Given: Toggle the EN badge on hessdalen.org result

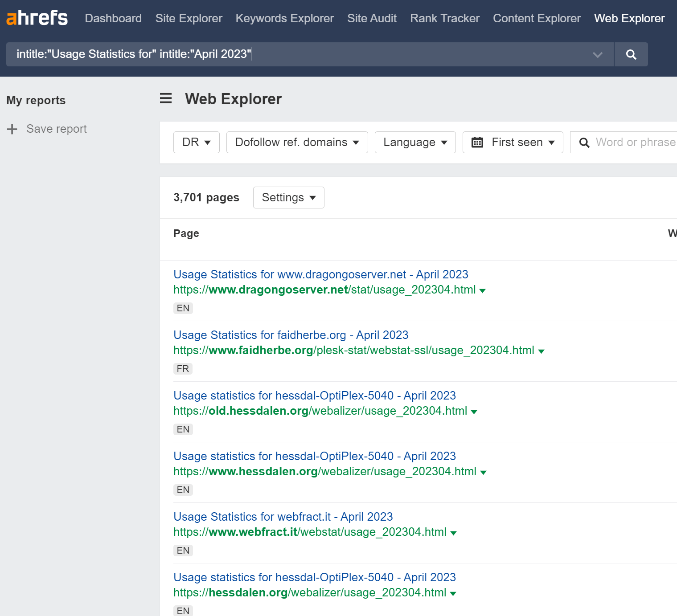Looking at the screenshot, I should point(183,611).
